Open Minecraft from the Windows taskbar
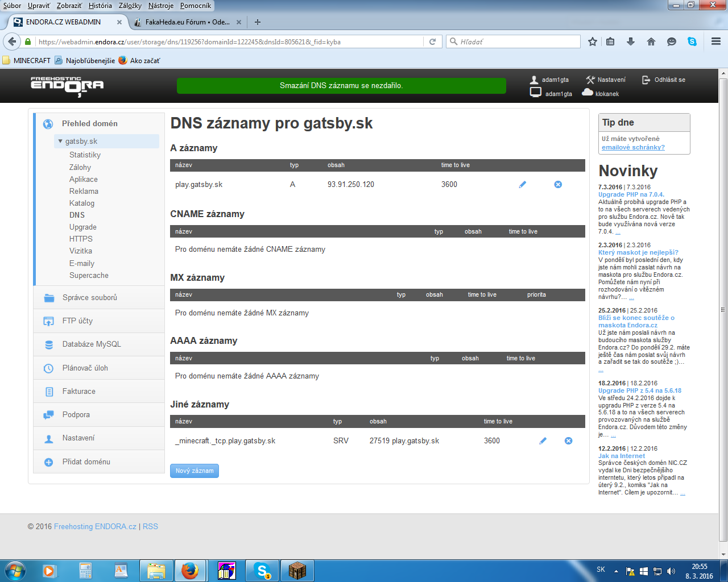728x582 pixels. tap(297, 570)
